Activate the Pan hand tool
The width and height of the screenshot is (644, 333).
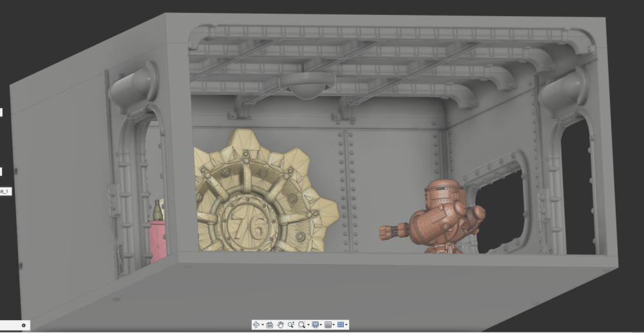pyautogui.click(x=281, y=325)
